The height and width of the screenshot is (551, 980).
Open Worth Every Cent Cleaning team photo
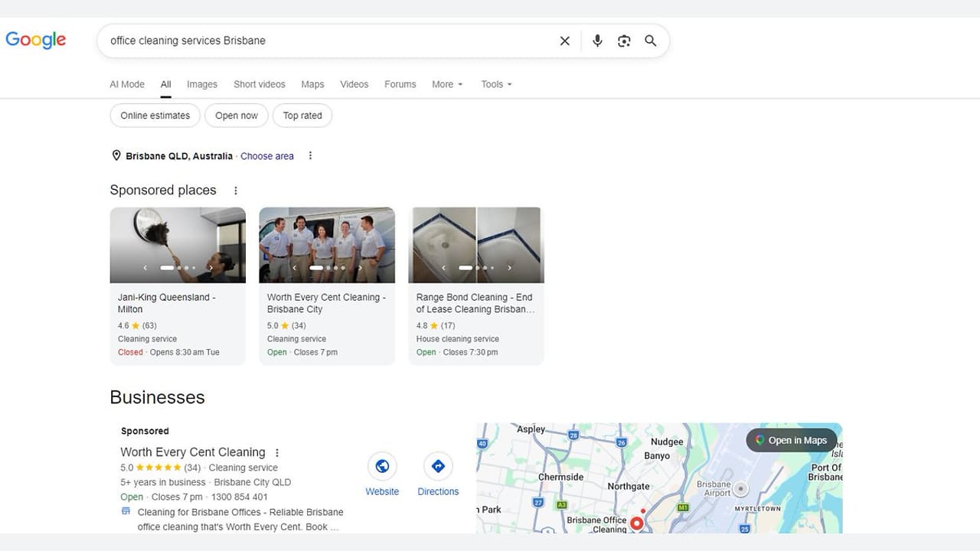click(x=327, y=245)
